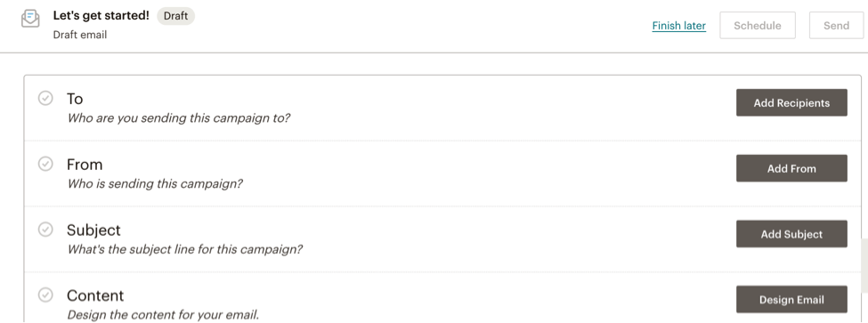Screen dimensions: 868x323
Task: Click the Subject section heading
Action: point(93,230)
